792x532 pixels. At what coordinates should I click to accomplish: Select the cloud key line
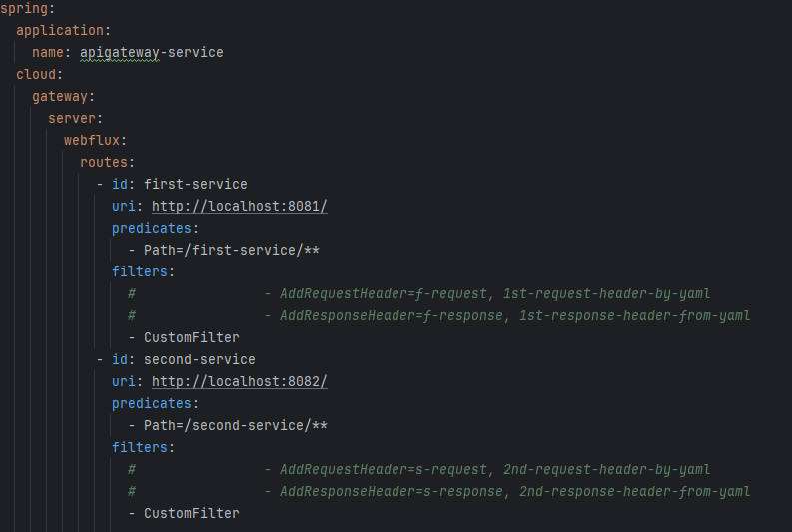click(37, 74)
